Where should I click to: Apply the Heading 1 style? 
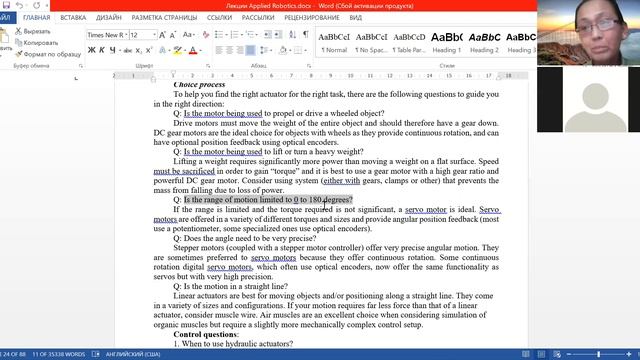[447, 42]
